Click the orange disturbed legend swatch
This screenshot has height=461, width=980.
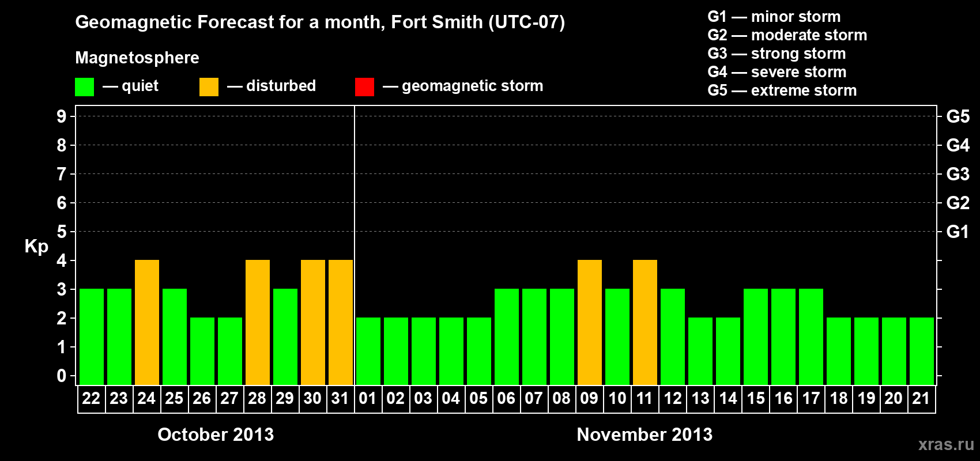point(209,87)
